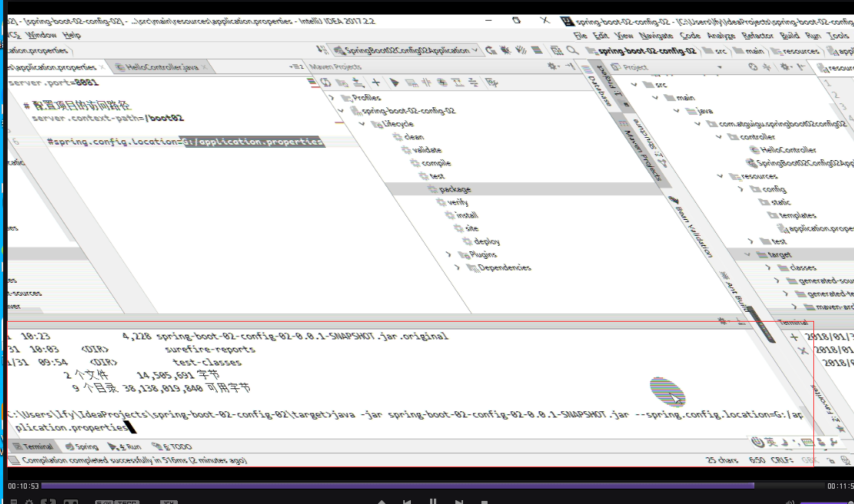The height and width of the screenshot is (504, 854).
Task: Toggle the read-only lock icon in status bar
Action: point(830,460)
